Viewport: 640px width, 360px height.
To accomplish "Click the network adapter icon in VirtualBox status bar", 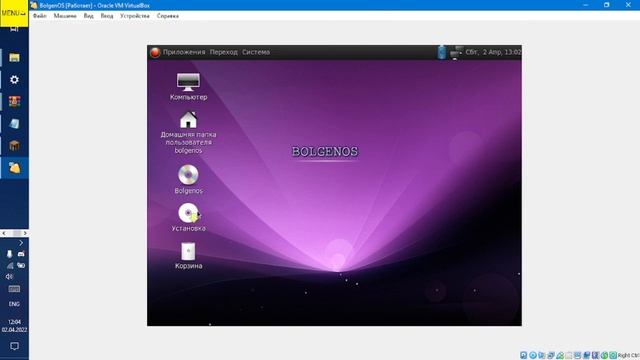I will [x=551, y=356].
